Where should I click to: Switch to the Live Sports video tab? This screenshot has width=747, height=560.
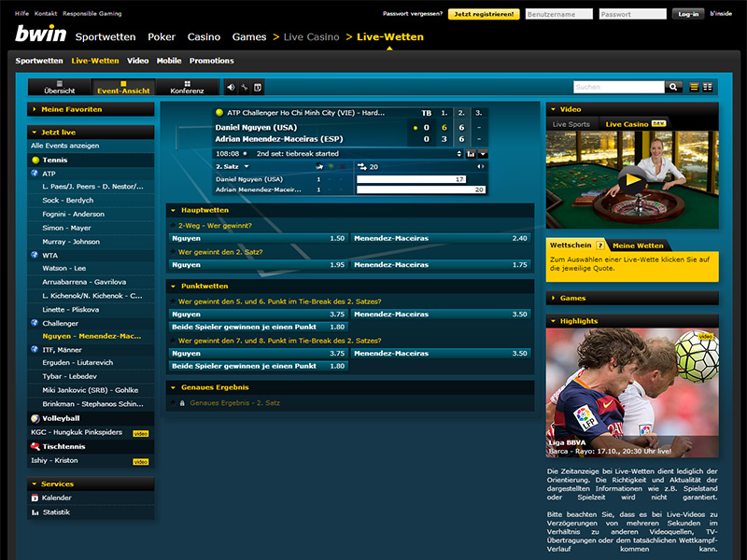571,124
